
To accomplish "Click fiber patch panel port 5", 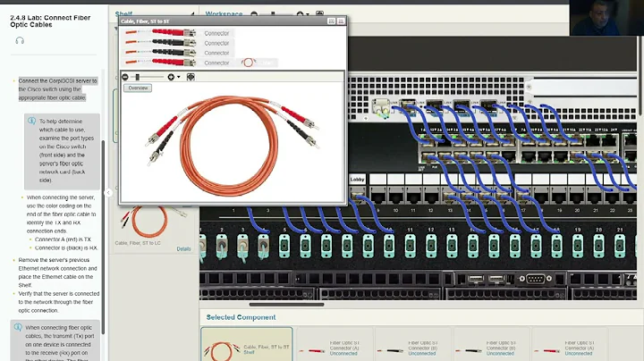I will point(284,246).
